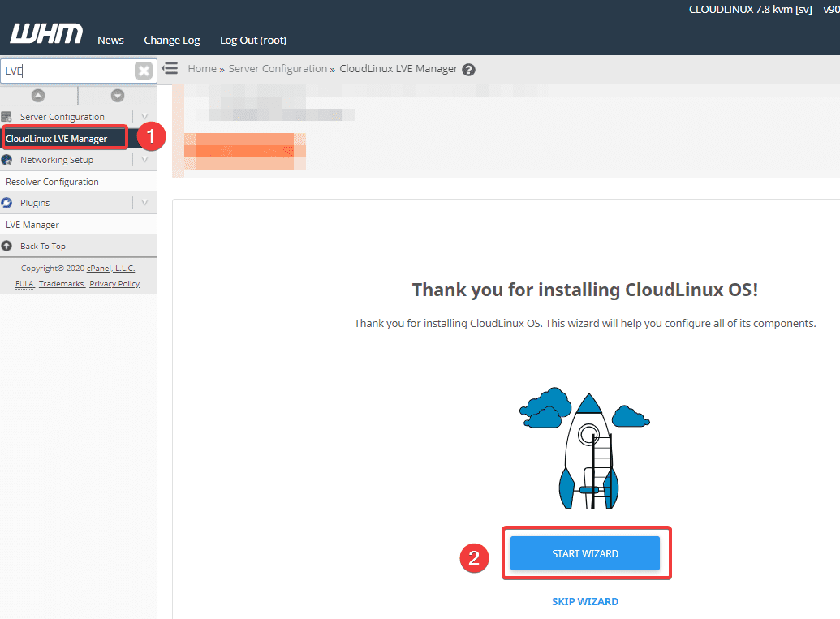This screenshot has height=619, width=840.
Task: Click the Networking Setup globe icon
Action: (x=7, y=160)
